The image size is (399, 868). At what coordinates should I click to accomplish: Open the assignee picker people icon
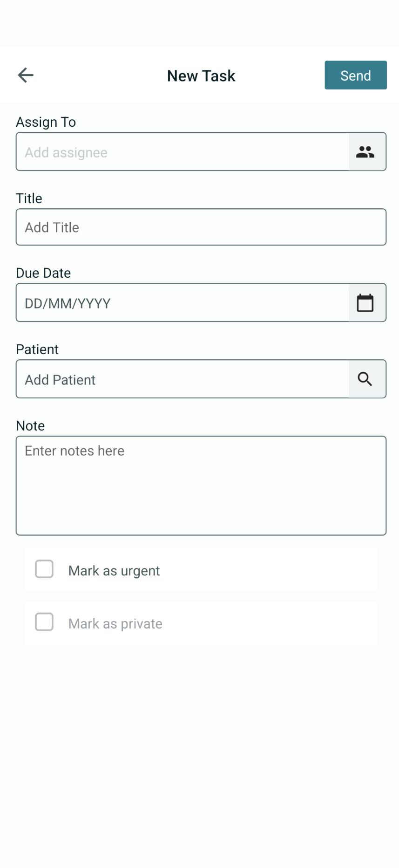(366, 151)
